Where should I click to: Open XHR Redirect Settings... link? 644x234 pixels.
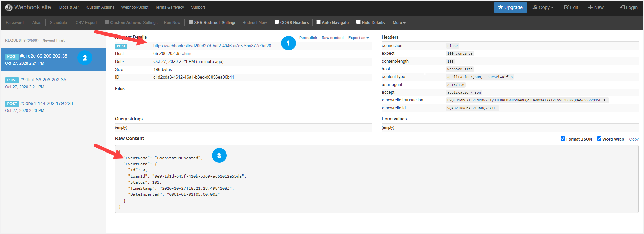[230, 23]
